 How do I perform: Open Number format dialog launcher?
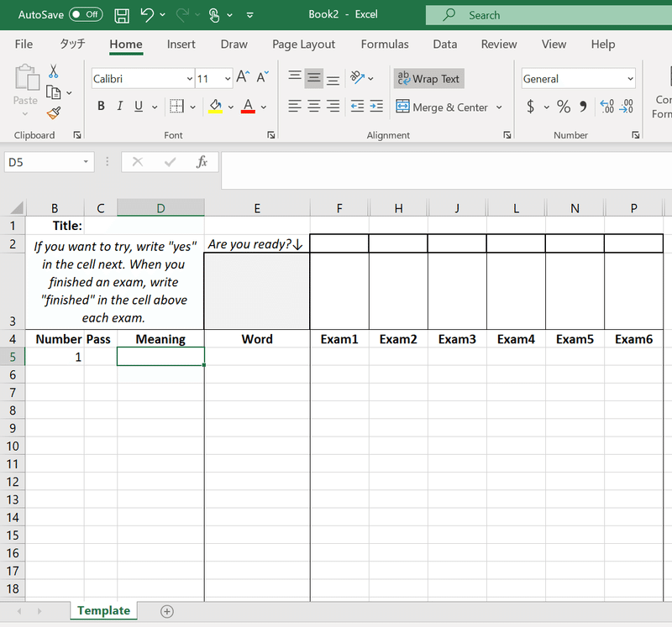click(x=636, y=135)
